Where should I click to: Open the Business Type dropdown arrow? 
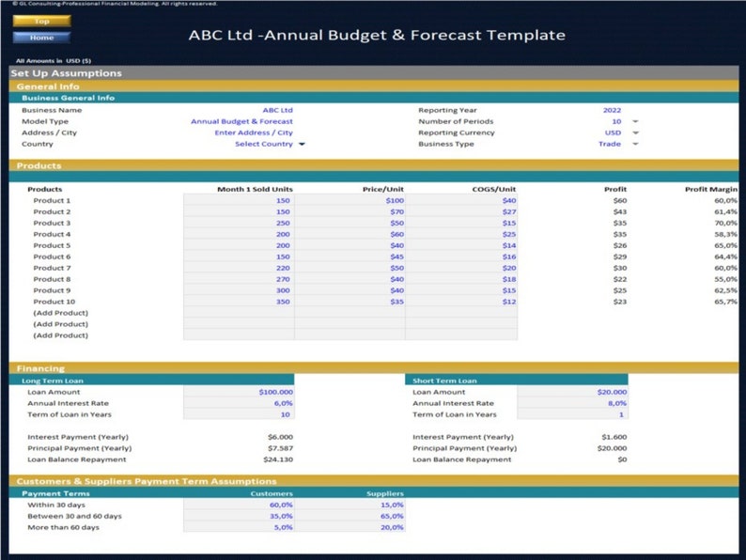(x=635, y=144)
